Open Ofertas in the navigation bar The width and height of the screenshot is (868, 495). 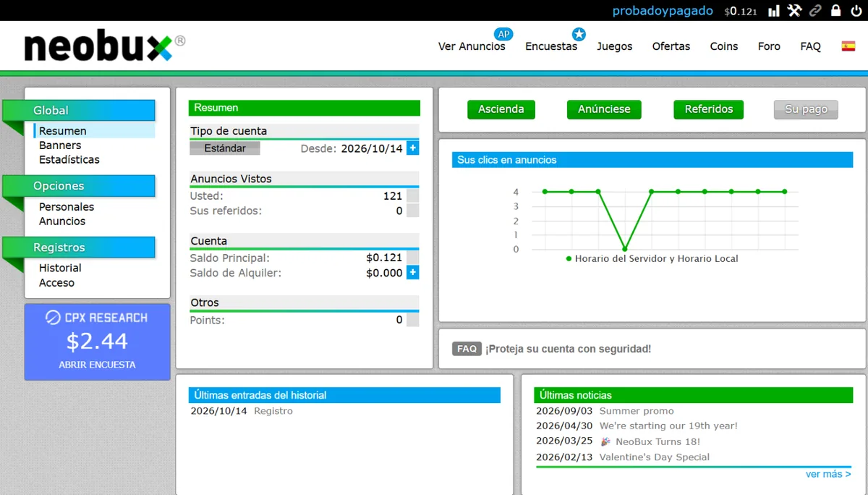(x=671, y=46)
